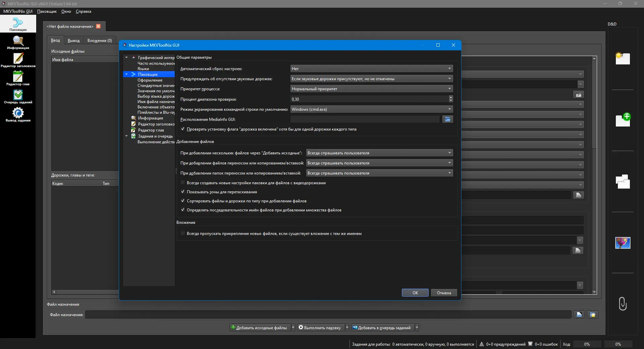Collapse the Графический интерфейс tree node

click(x=126, y=58)
